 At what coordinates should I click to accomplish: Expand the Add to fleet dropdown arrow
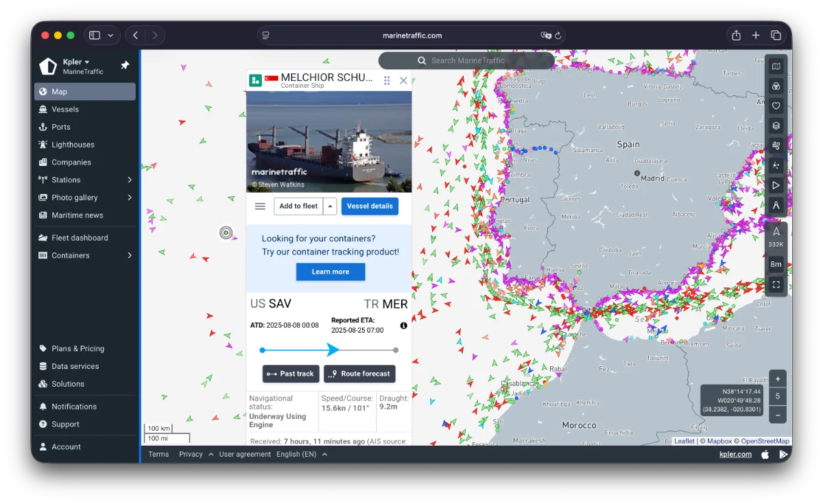330,206
